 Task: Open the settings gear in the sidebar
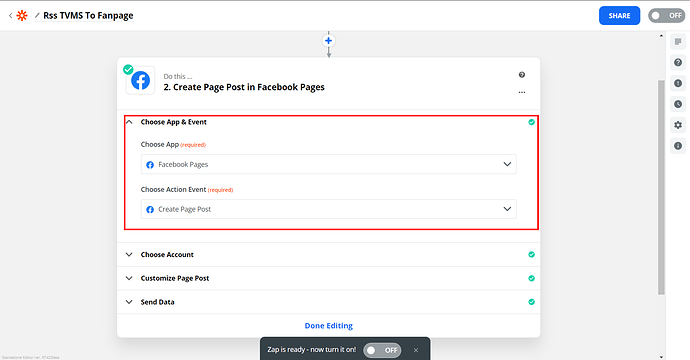tap(678, 125)
